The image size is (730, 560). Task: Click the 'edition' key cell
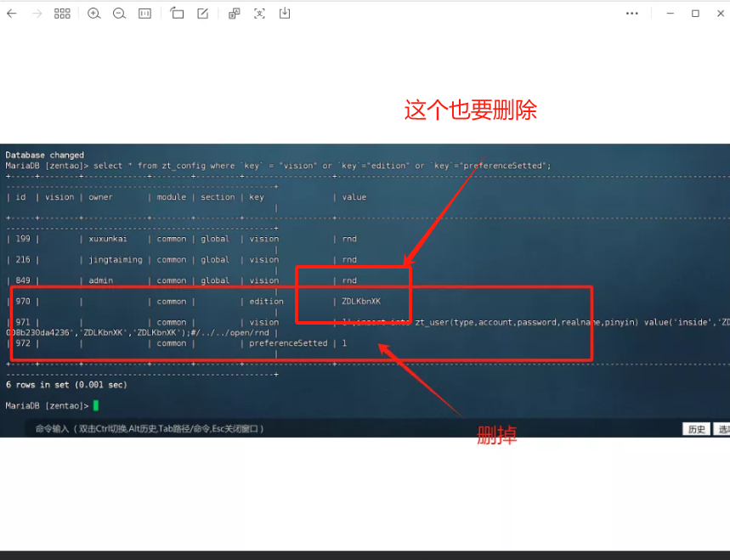tap(266, 301)
